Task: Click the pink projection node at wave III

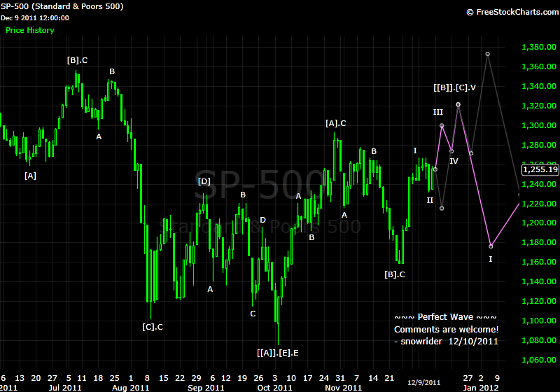Action: pos(442,126)
